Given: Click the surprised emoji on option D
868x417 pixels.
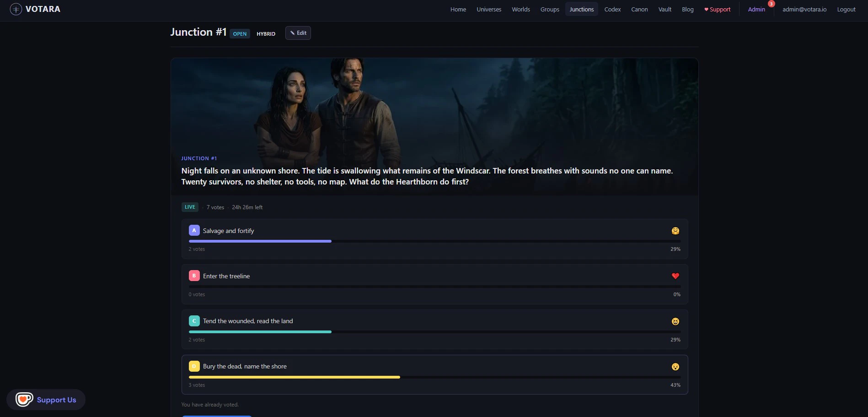Looking at the screenshot, I should [675, 367].
